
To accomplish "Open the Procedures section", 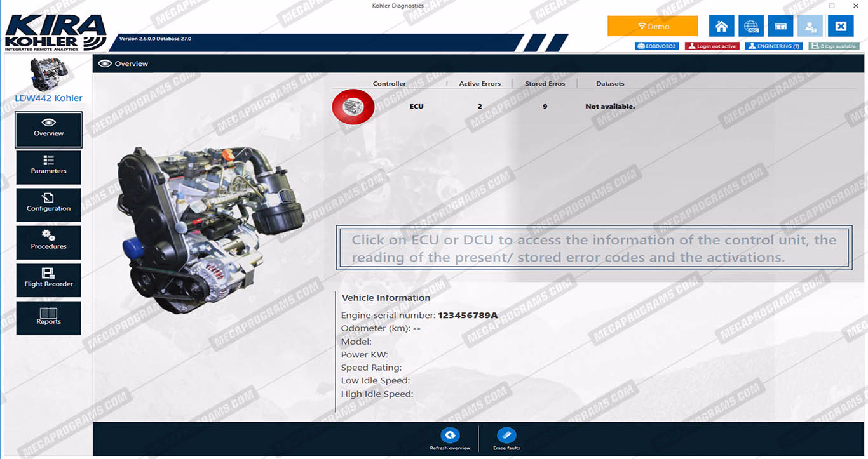I will point(49,243).
